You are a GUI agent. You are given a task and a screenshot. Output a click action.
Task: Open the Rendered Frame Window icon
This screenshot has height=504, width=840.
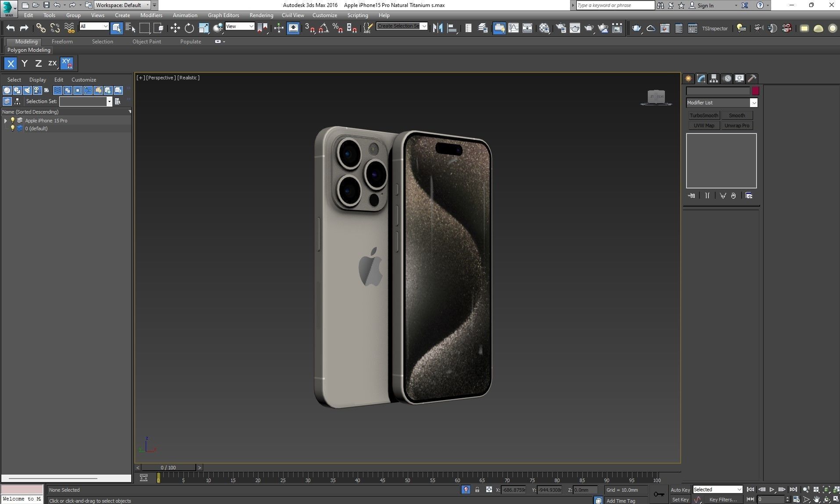575,28
